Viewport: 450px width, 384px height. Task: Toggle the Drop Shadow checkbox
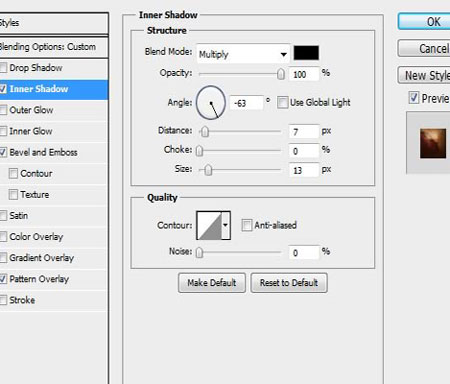[3, 68]
